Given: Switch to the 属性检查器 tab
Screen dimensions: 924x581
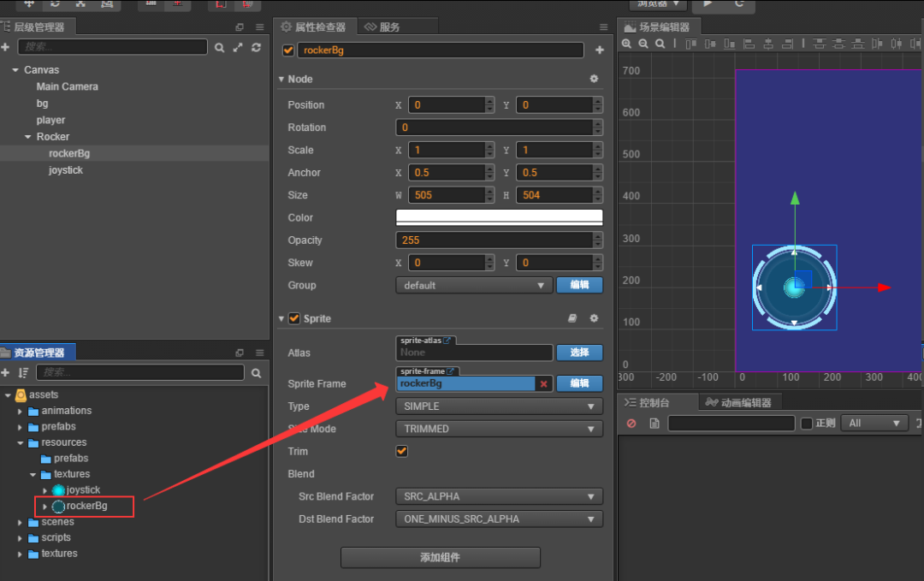Looking at the screenshot, I should [x=315, y=27].
